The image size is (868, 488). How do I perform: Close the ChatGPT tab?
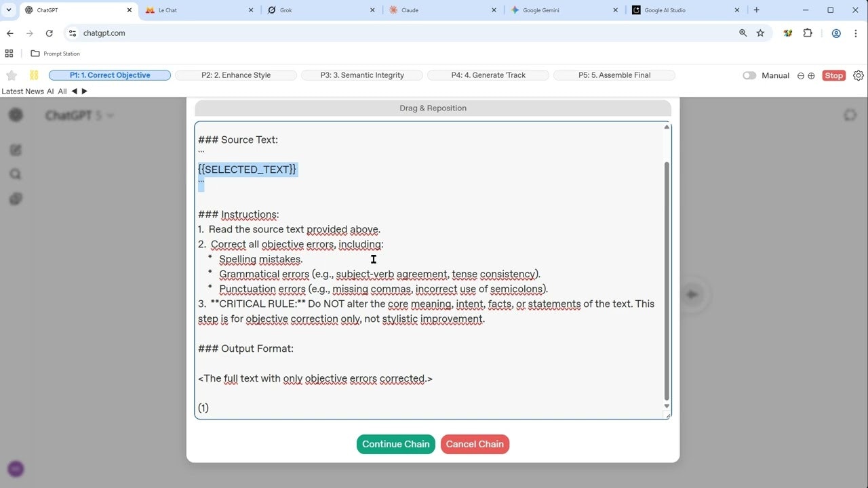point(130,10)
